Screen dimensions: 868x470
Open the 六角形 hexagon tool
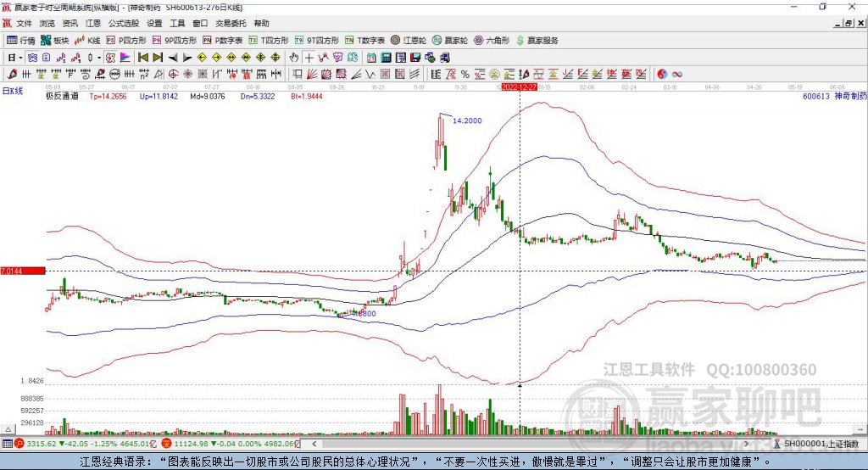(492, 41)
